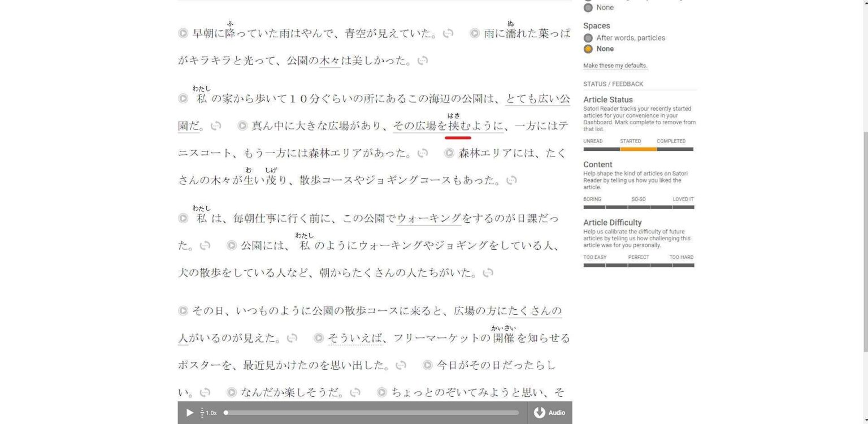The width and height of the screenshot is (868, 424).
Task: Play the main audio player
Action: [x=190, y=413]
